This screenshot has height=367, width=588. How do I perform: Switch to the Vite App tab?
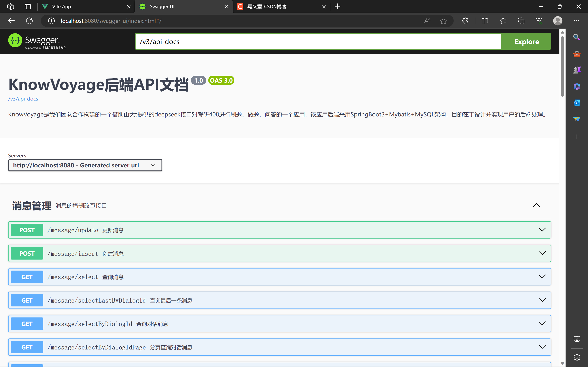[x=83, y=7]
